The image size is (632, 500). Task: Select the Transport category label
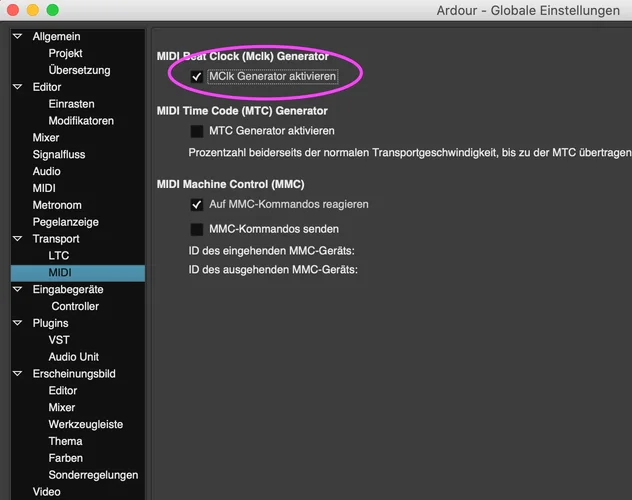point(56,239)
